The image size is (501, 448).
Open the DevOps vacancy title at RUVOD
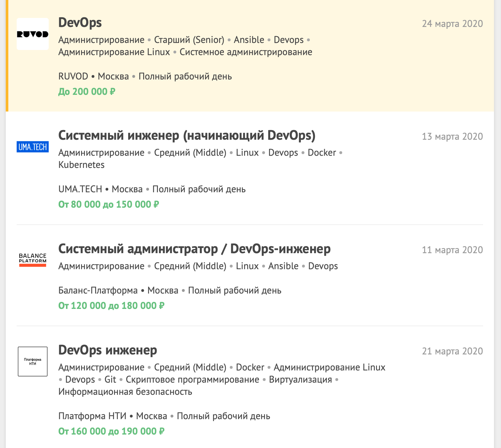(x=80, y=23)
